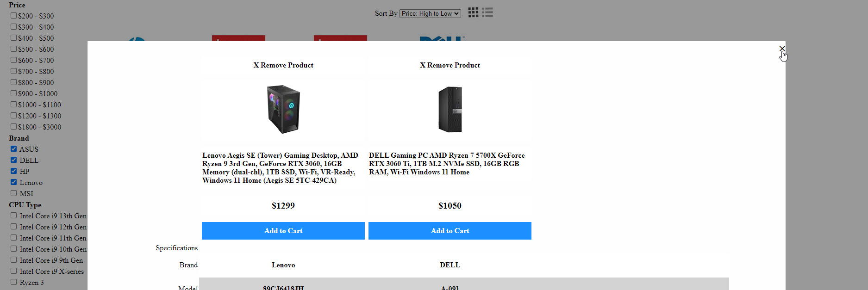Uncheck the ASUS brand filter
The width and height of the screenshot is (868, 290).
[14, 149]
